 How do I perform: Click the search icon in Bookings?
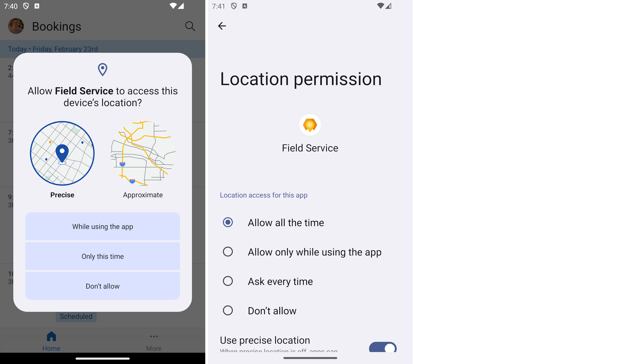(190, 26)
